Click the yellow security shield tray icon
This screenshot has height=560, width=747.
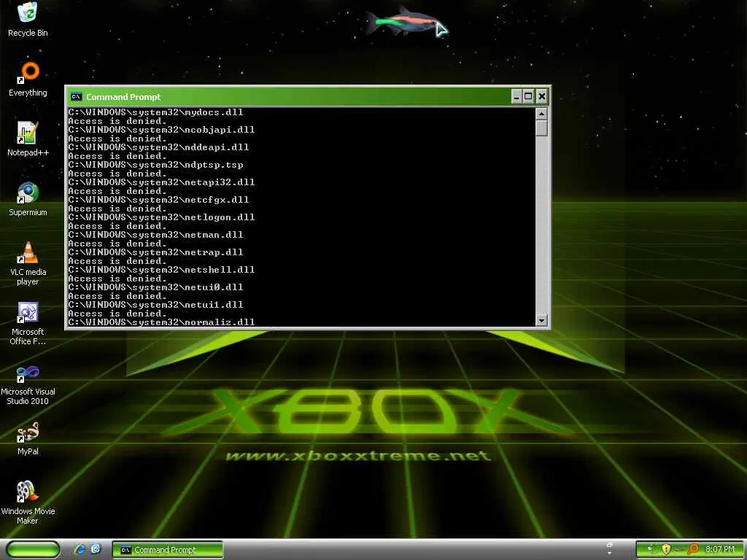coord(666,550)
